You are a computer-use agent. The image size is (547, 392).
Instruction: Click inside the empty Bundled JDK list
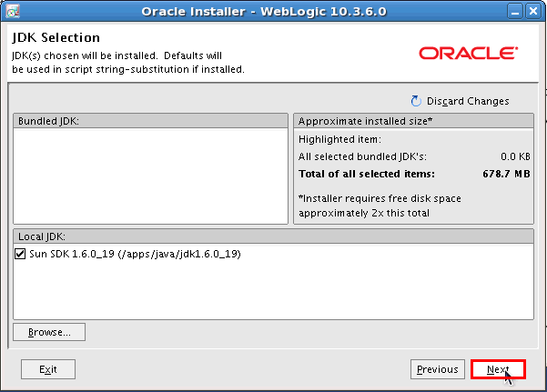(x=150, y=175)
